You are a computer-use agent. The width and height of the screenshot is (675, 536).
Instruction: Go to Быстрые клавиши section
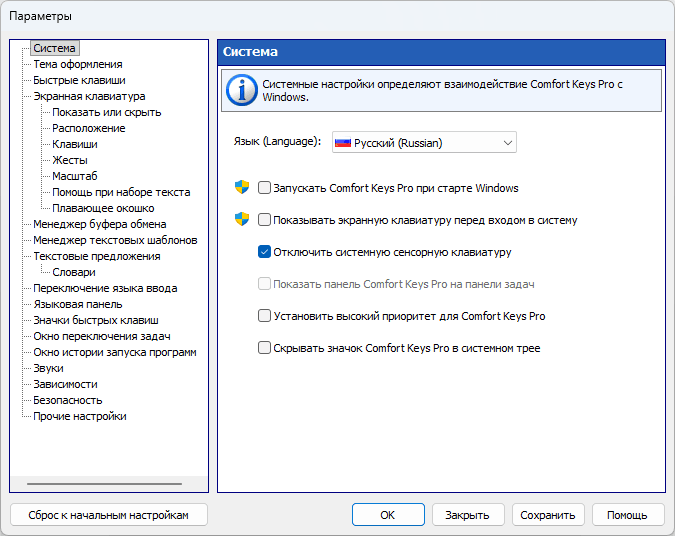pos(79,80)
